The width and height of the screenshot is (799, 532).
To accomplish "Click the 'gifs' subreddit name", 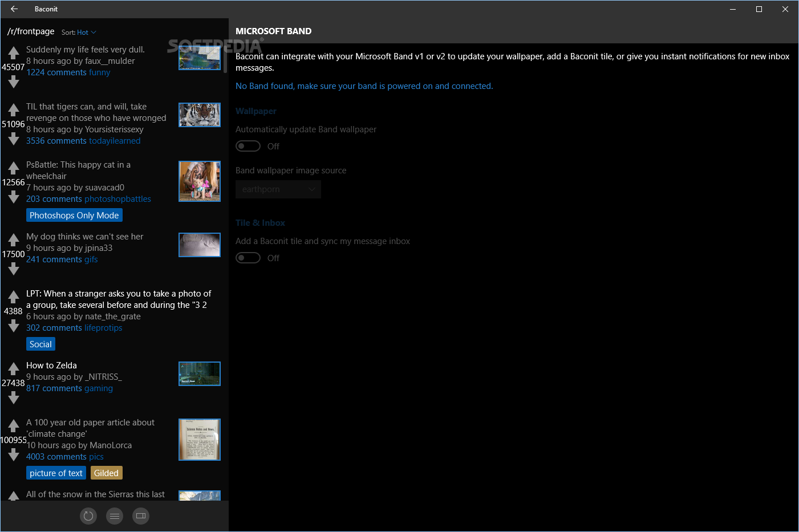I will (x=91, y=259).
